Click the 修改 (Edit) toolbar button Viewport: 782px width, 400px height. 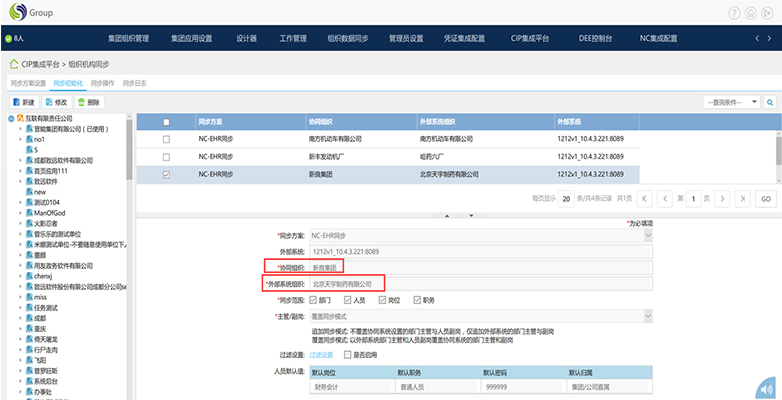tap(56, 102)
